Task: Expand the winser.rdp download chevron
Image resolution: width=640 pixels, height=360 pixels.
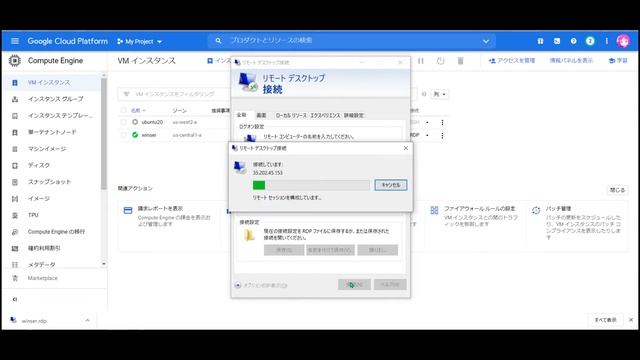Action: [x=87, y=320]
